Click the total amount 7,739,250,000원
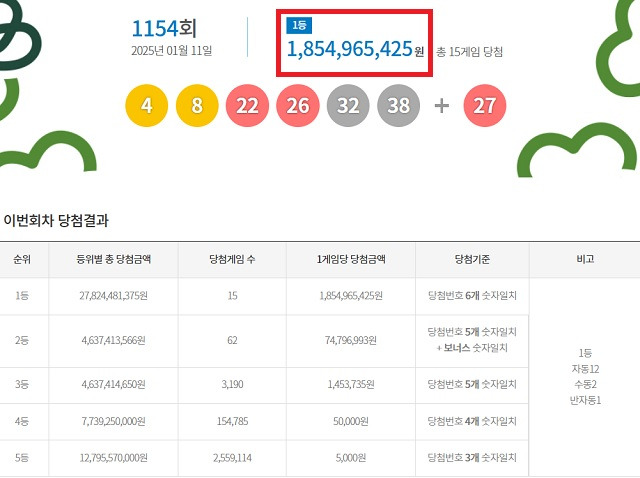 coord(113,421)
